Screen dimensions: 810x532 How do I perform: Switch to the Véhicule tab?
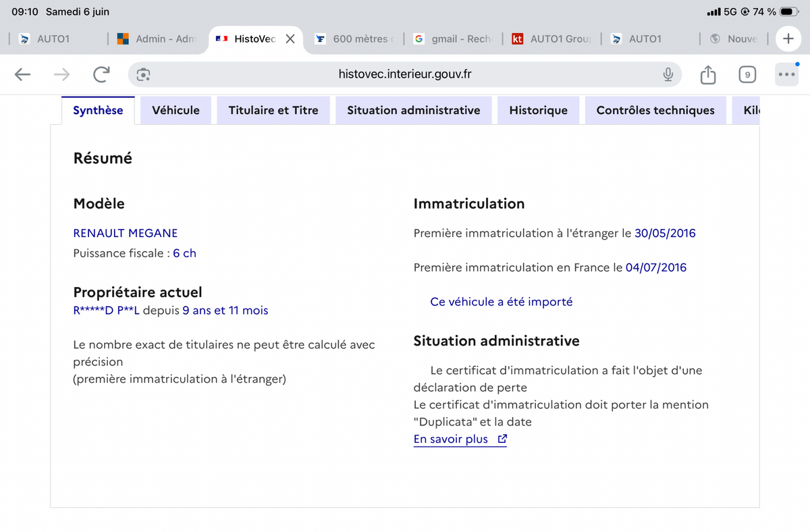(x=175, y=110)
